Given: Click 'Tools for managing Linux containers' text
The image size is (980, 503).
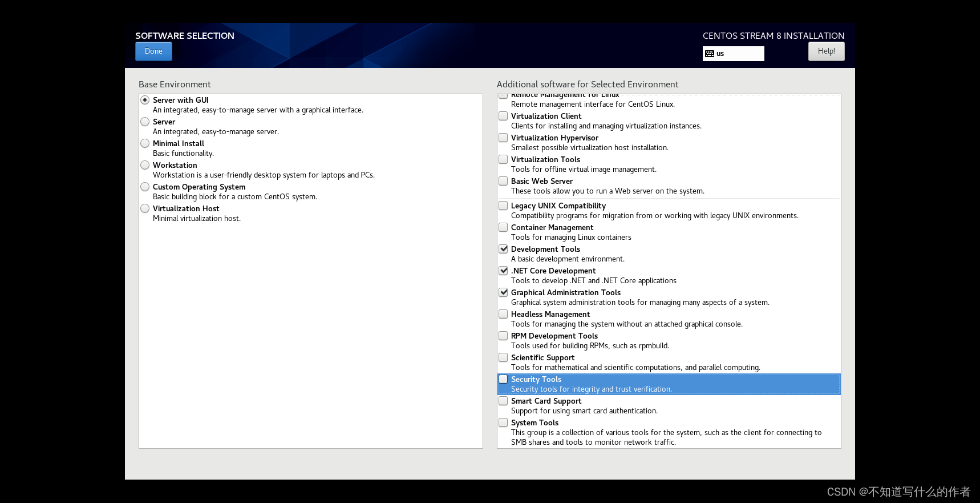Looking at the screenshot, I should pos(571,238).
